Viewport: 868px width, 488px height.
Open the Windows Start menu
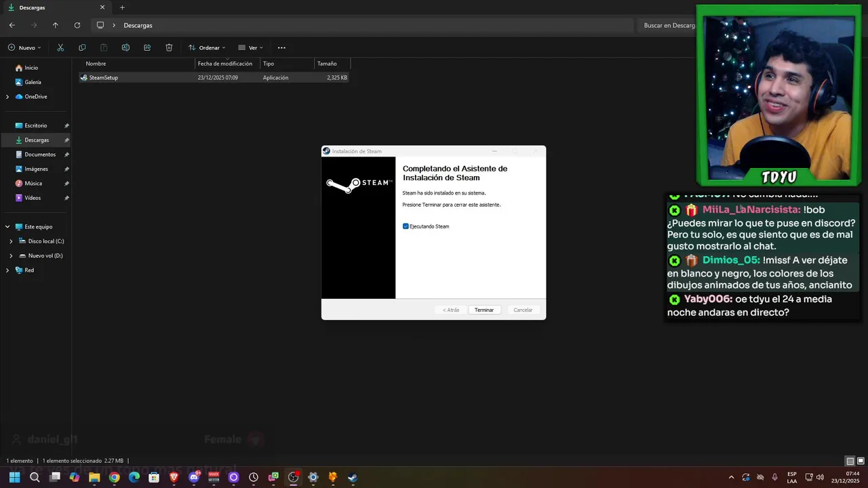click(x=14, y=477)
